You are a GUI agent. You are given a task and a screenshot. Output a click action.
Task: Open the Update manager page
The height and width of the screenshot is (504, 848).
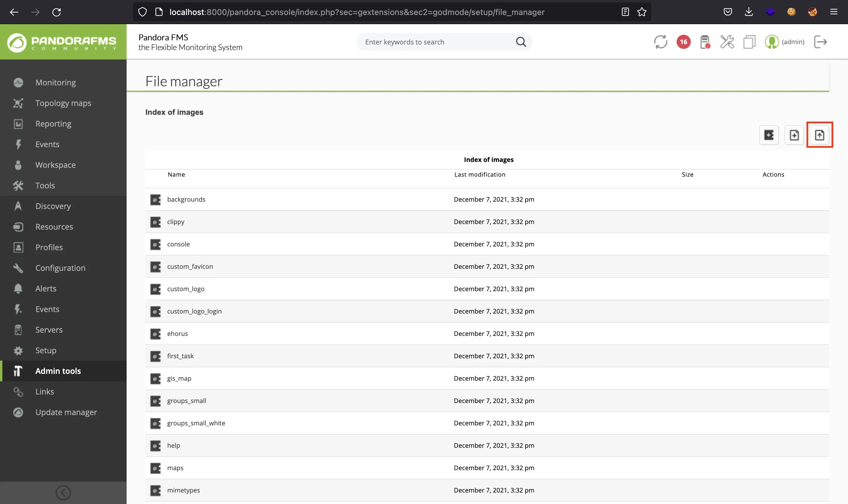(66, 412)
